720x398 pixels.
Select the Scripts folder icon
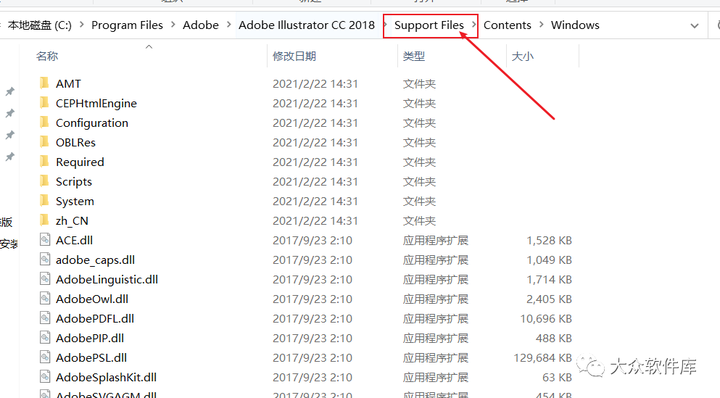pos(45,181)
